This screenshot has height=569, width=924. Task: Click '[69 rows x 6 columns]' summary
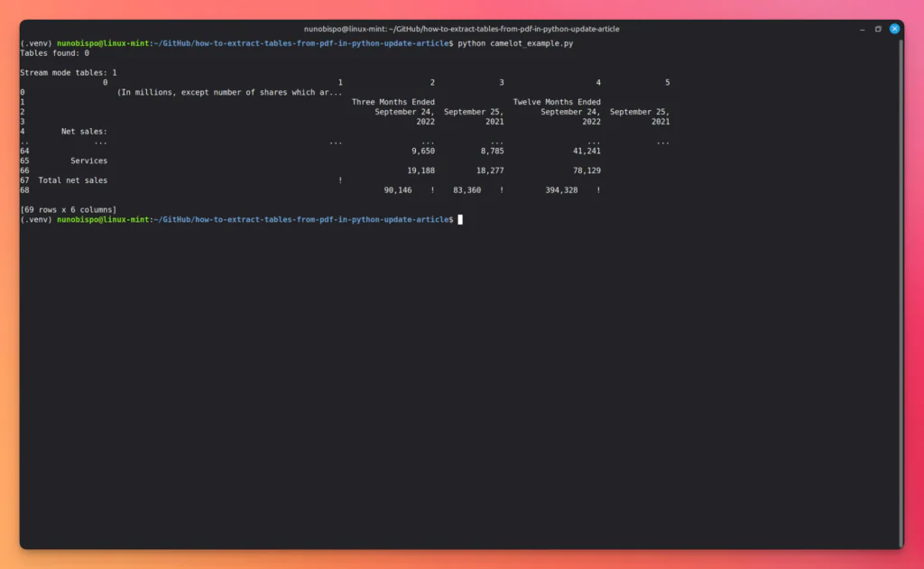click(x=69, y=210)
